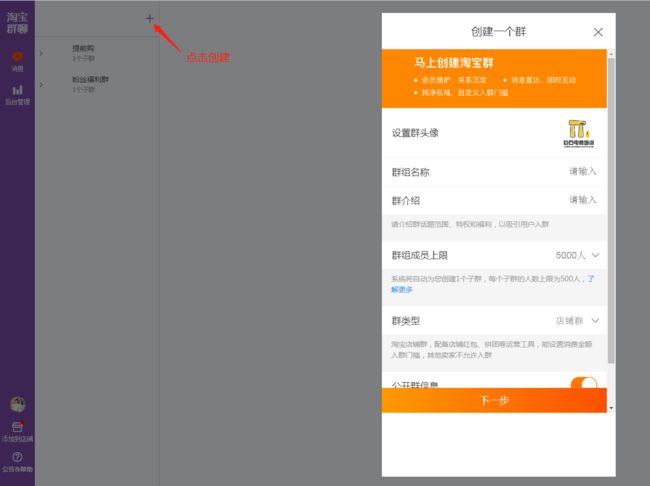Image resolution: width=650 pixels, height=486 pixels.
Task: Click the 群介绍 input field
Action: point(494,200)
